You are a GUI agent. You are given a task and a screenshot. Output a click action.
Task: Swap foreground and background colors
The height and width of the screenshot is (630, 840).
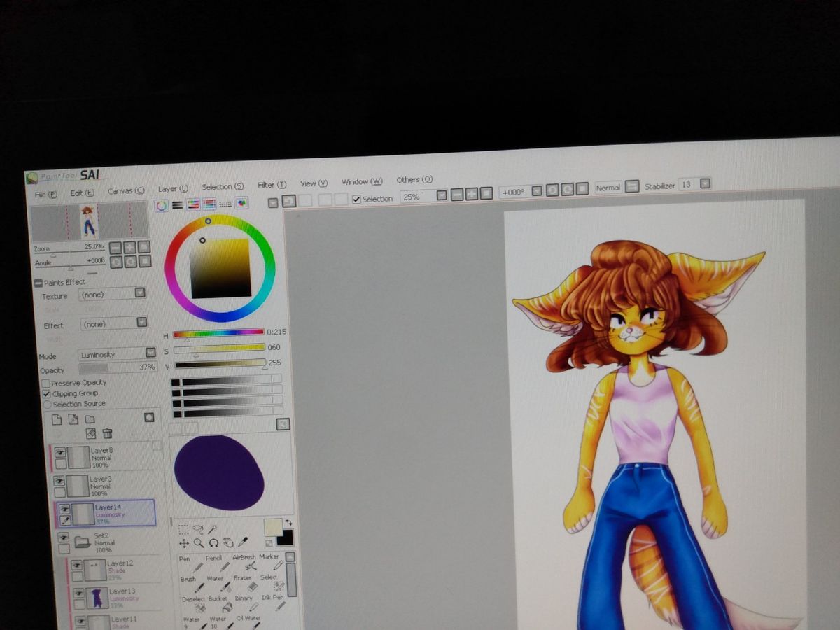(289, 523)
